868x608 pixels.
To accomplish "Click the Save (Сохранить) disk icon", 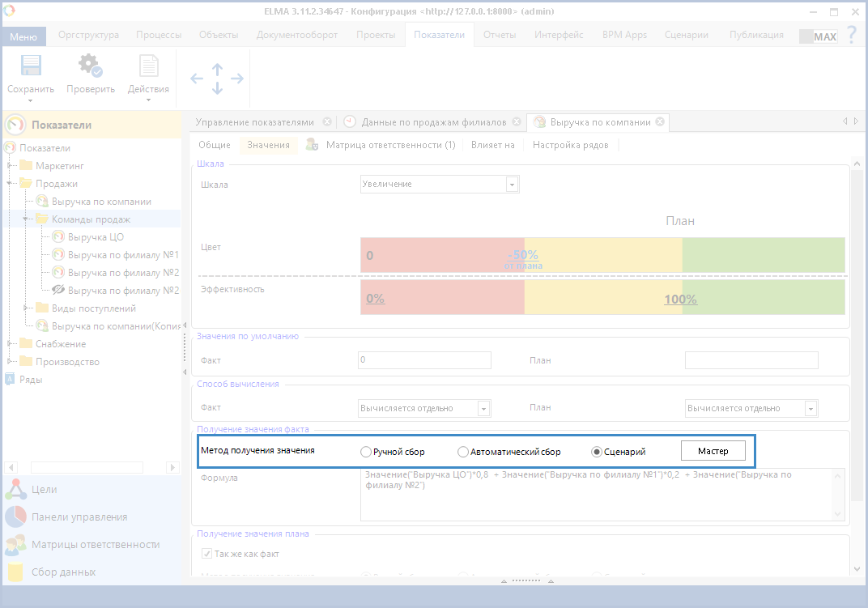I will 30,68.
